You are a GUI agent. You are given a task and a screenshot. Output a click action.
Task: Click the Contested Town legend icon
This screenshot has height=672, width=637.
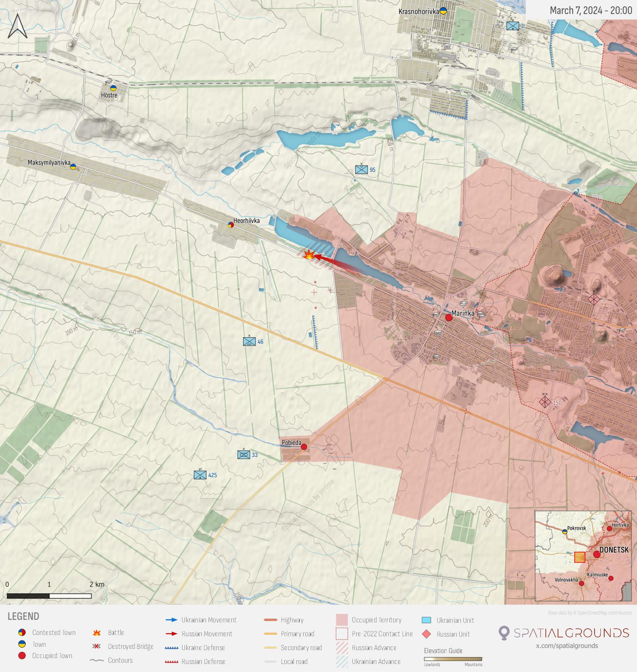[22, 632]
